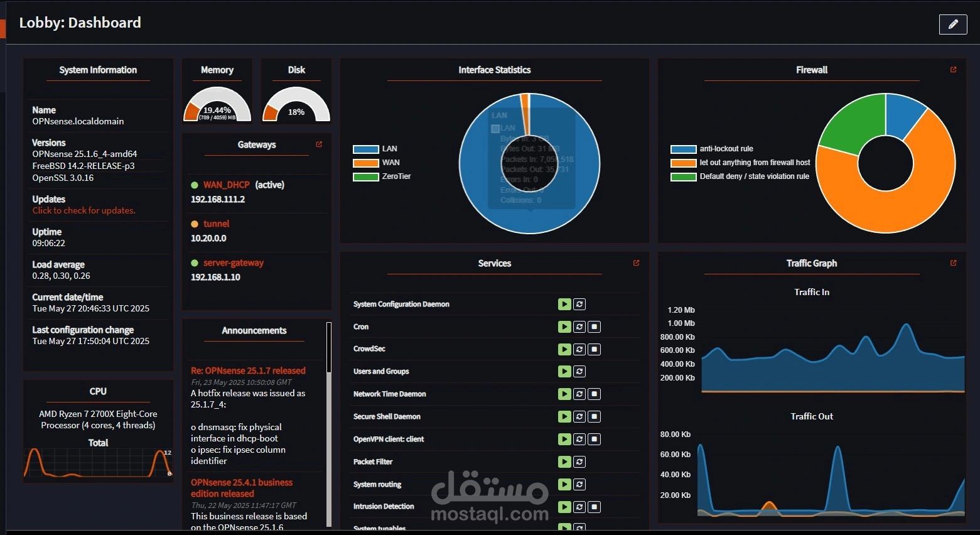Stop the CrowdSec service
Viewport: 980px width, 535px height.
tap(594, 349)
